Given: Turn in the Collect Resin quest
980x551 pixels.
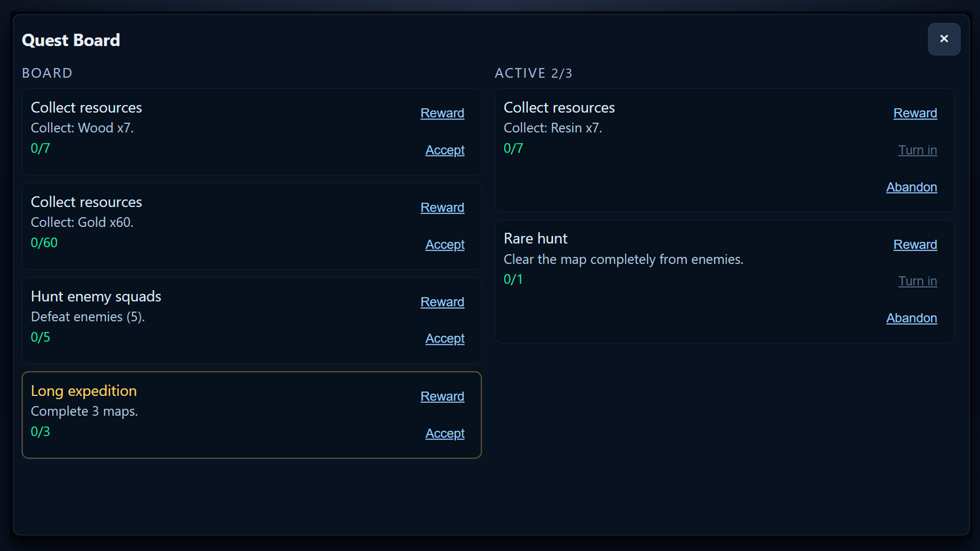Looking at the screenshot, I should 917,150.
